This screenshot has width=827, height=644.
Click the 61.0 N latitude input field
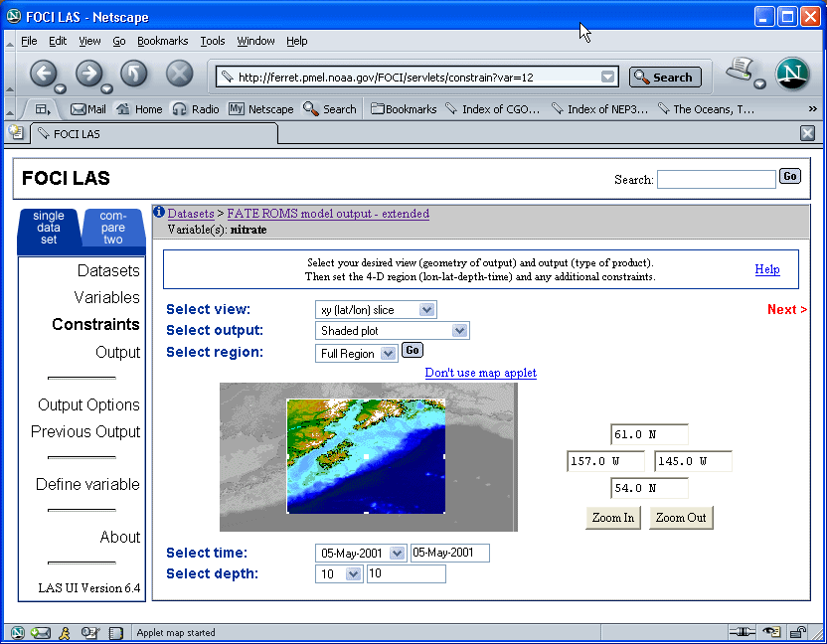coord(649,434)
